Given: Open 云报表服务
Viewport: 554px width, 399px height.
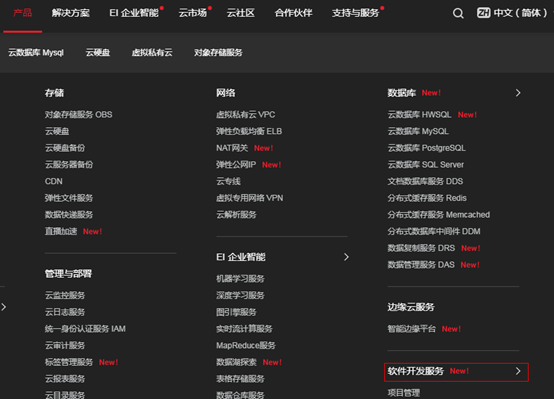Looking at the screenshot, I should click(65, 379).
